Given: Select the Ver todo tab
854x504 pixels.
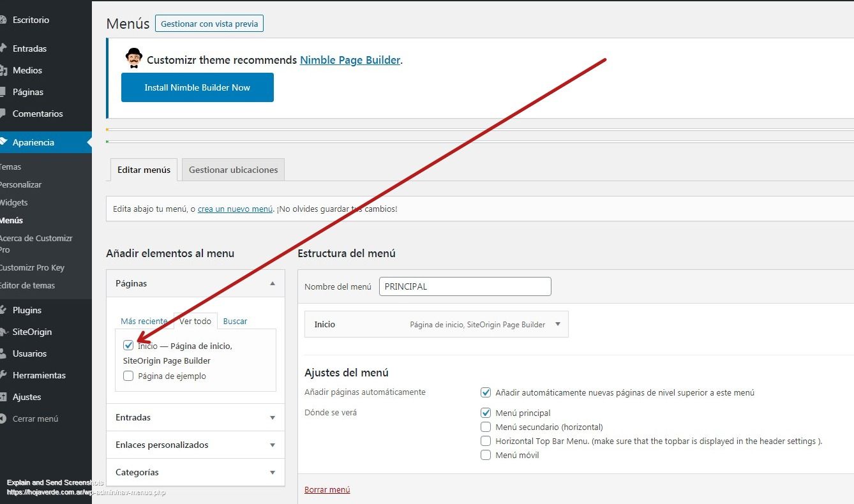Looking at the screenshot, I should click(x=195, y=321).
